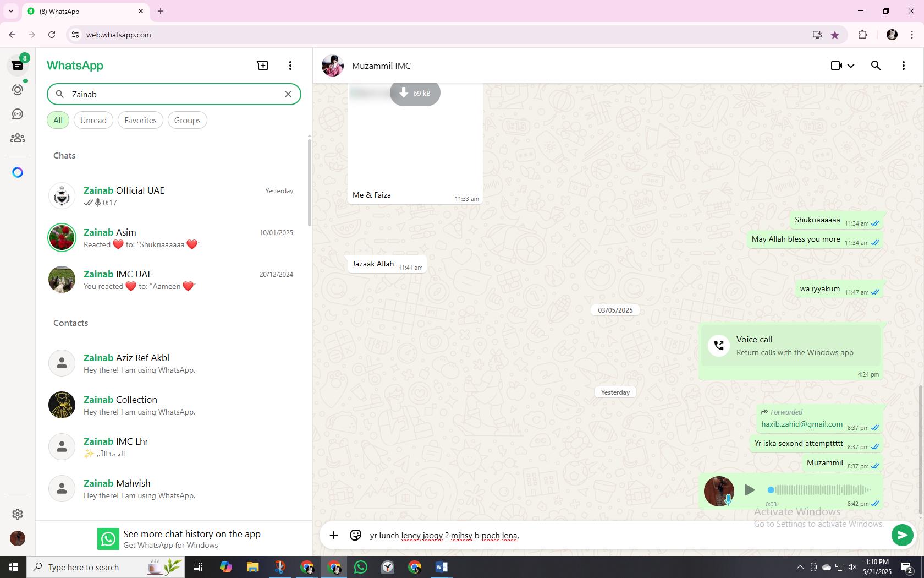Click the install app icon in address bar
This screenshot has height=578, width=924.
coord(817,35)
